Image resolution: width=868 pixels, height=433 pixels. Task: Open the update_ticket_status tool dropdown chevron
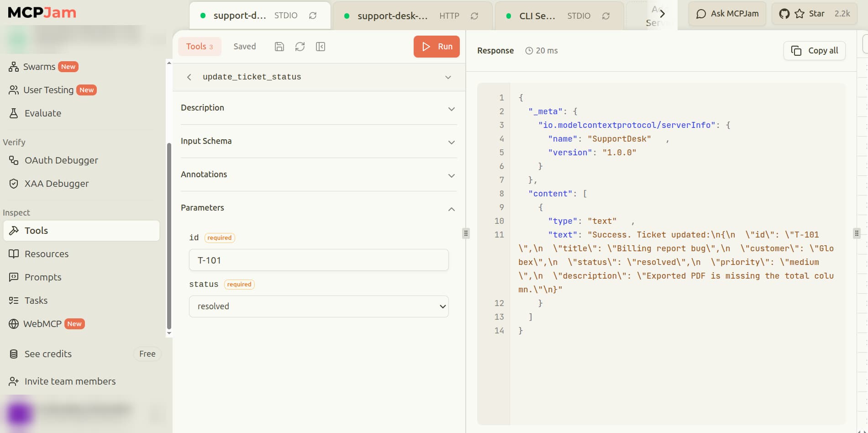pos(448,77)
